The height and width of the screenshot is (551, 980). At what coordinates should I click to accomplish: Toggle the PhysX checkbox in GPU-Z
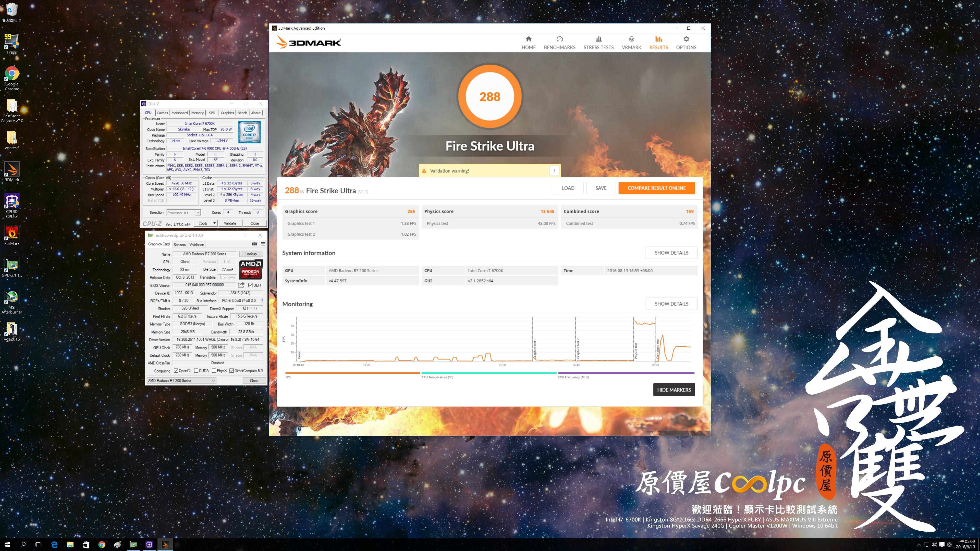(214, 370)
